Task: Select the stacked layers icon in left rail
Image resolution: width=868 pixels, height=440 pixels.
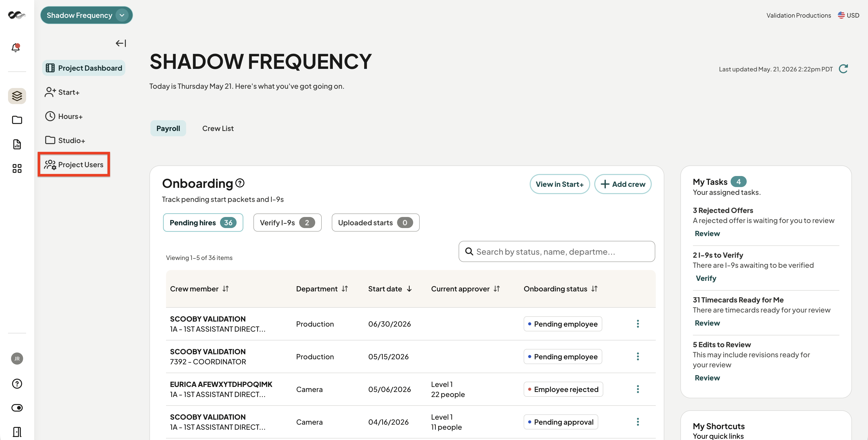Action: 17,96
